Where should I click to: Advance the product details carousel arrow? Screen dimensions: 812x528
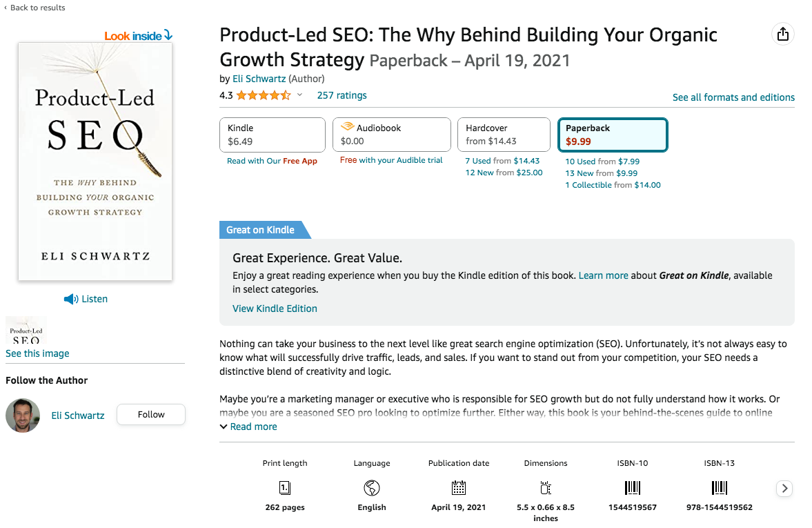[x=784, y=488]
